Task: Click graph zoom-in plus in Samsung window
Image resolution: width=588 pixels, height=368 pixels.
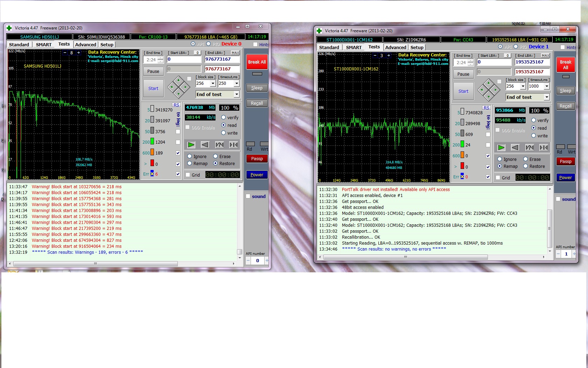Action: point(79,53)
